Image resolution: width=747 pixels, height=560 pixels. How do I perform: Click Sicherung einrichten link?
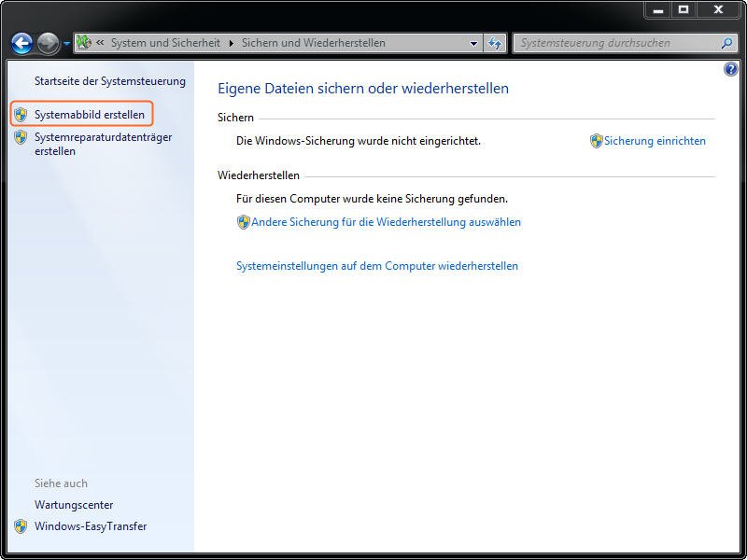tap(655, 141)
